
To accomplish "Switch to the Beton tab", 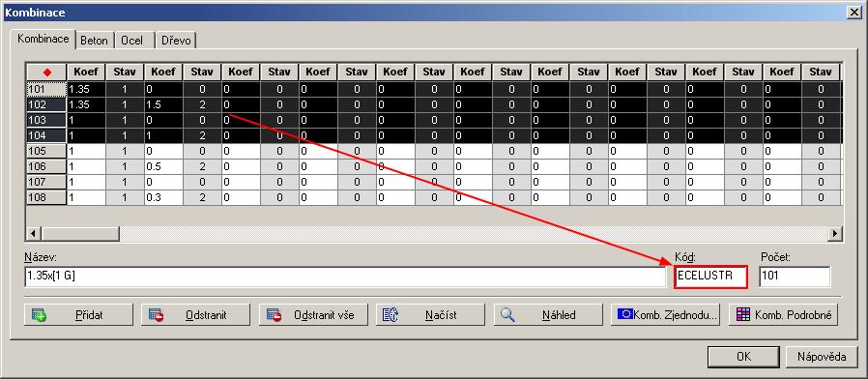I will click(94, 41).
